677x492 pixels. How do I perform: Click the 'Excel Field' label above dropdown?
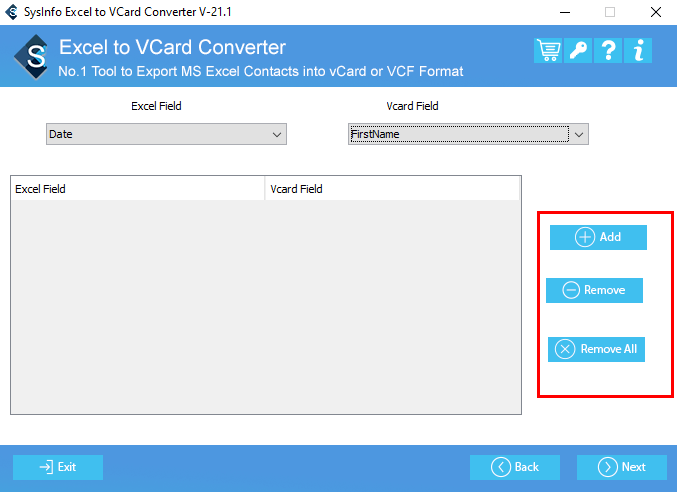coord(156,106)
